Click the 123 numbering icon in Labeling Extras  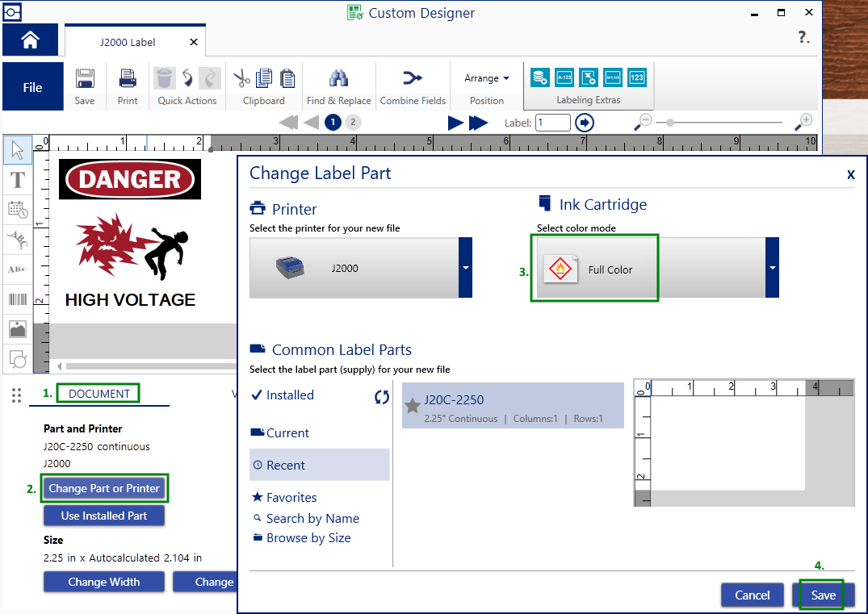(x=636, y=77)
